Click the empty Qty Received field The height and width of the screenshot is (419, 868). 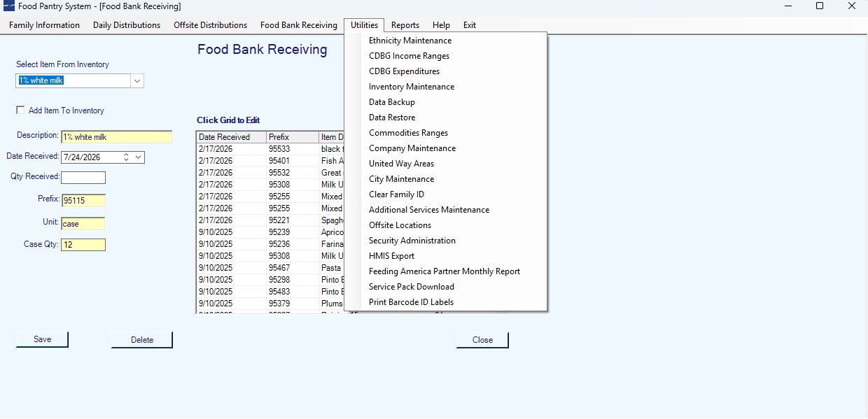pos(83,178)
